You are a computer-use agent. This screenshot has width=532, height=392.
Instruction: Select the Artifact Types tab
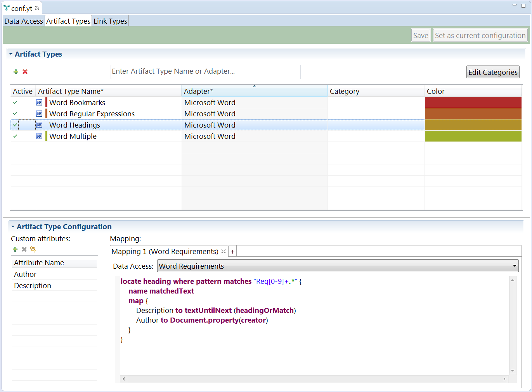(x=68, y=21)
